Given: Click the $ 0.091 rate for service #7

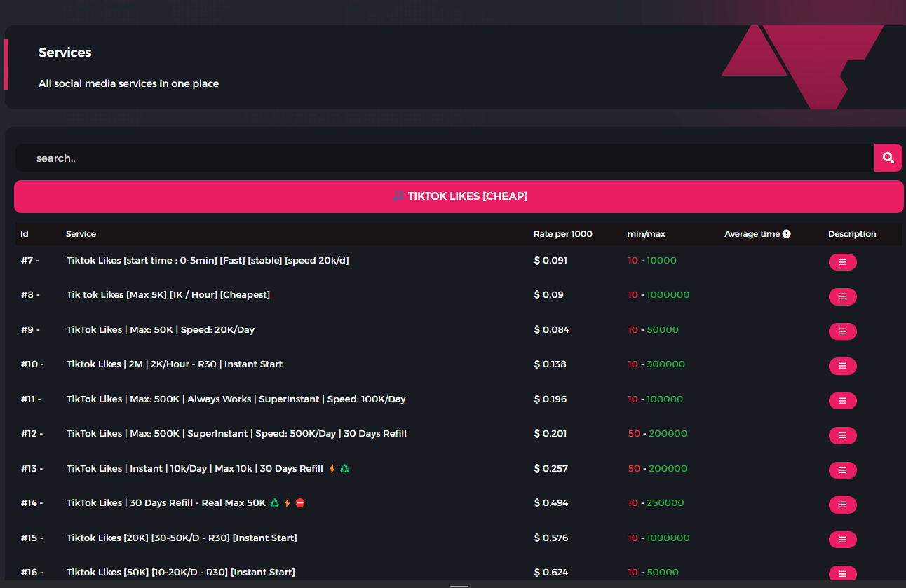Looking at the screenshot, I should [x=550, y=261].
